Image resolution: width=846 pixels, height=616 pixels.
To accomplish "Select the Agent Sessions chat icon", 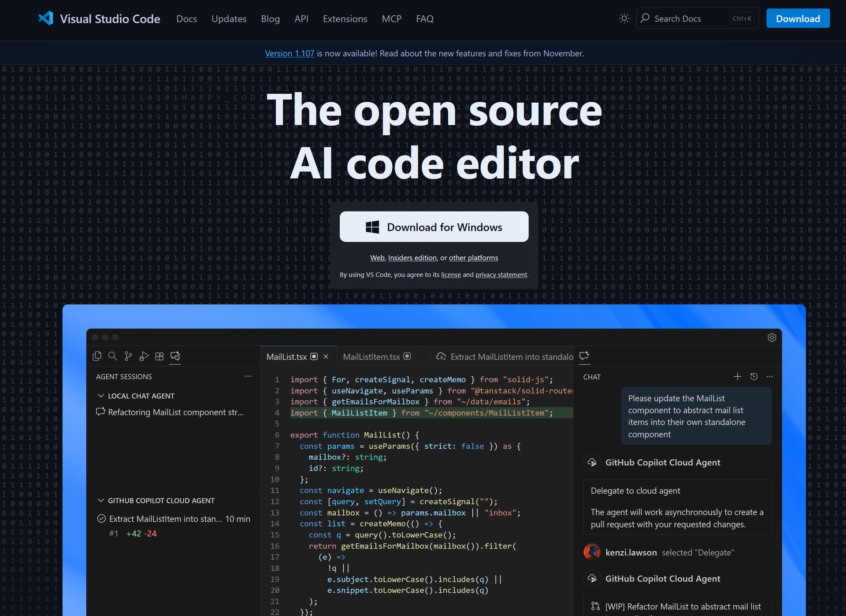I will [175, 356].
